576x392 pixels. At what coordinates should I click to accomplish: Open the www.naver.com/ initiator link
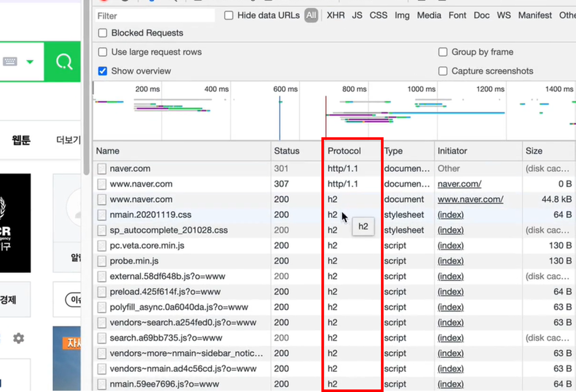click(x=470, y=199)
